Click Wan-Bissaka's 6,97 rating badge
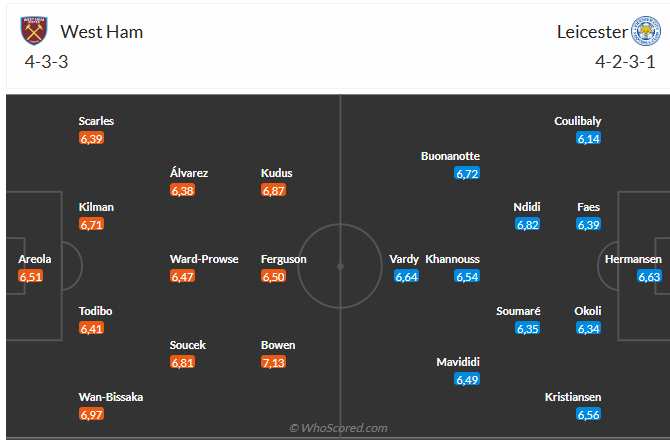 91,414
